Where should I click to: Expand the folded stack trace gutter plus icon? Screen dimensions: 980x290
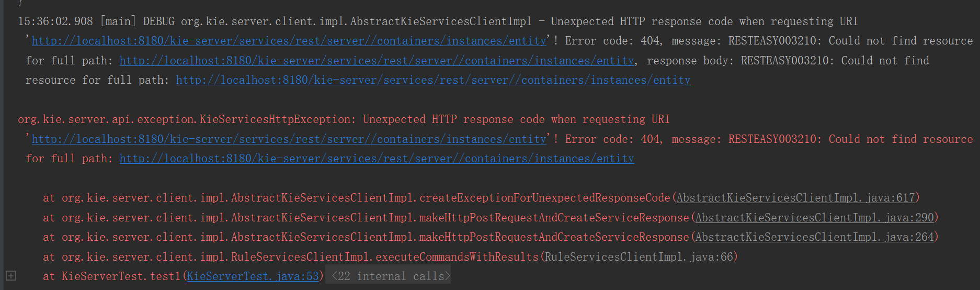click(x=11, y=275)
